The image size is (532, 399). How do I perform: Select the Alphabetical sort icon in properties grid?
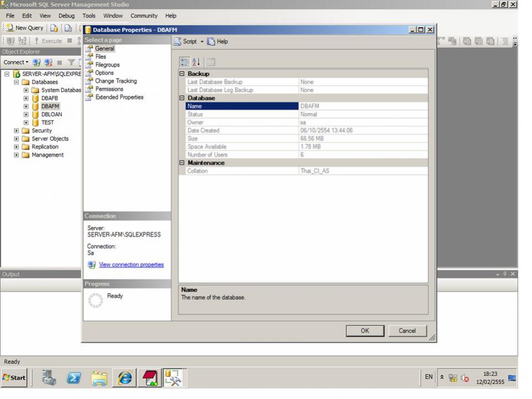196,62
